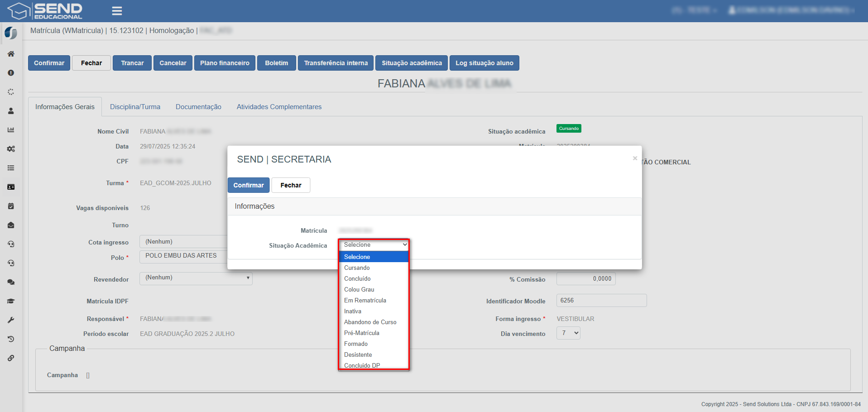Click the hamburger menu icon in header
The image size is (868, 412).
tap(117, 11)
